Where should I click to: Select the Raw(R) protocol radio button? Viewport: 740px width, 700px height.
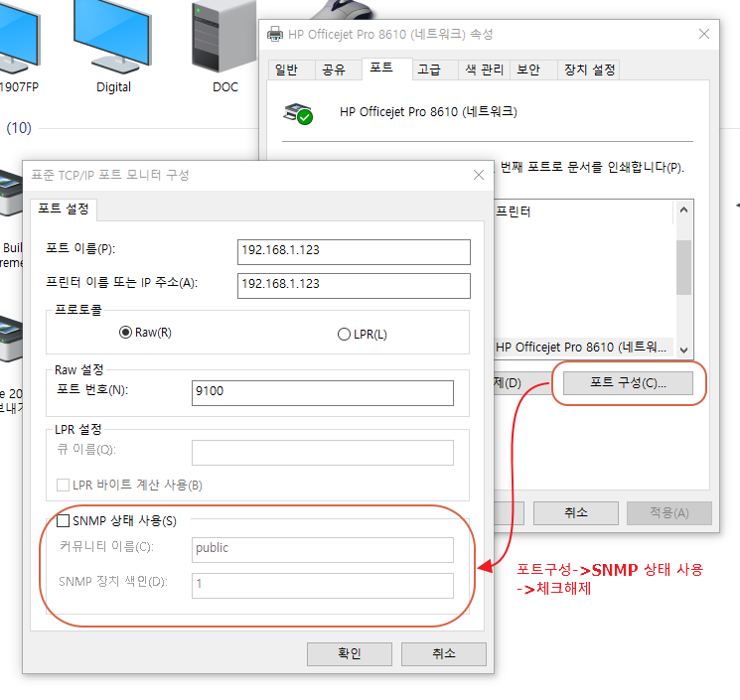pyautogui.click(x=125, y=333)
